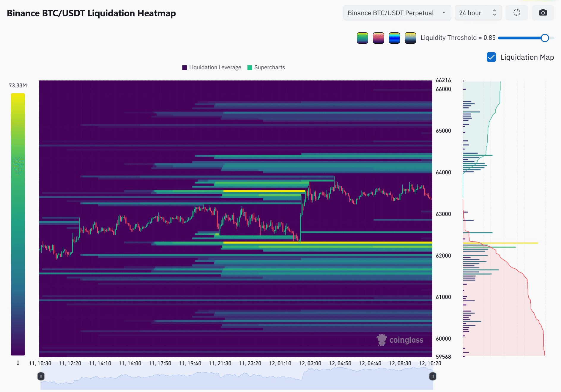Click the right range handle of time navigator
561x392 pixels.
[433, 377]
